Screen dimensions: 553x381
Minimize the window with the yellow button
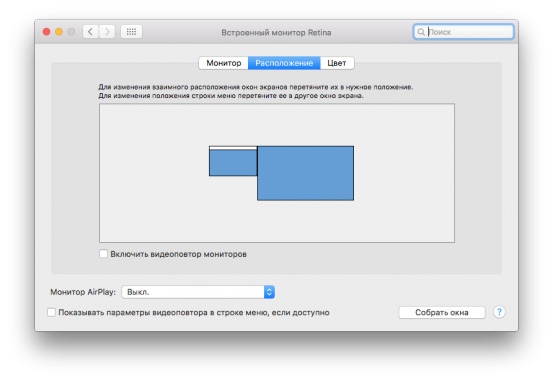59,32
